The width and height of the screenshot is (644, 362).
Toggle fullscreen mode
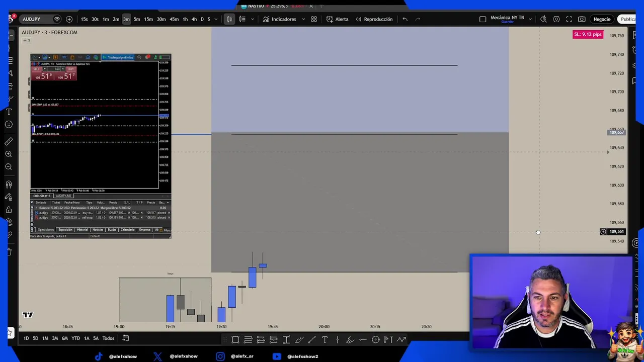point(569,19)
